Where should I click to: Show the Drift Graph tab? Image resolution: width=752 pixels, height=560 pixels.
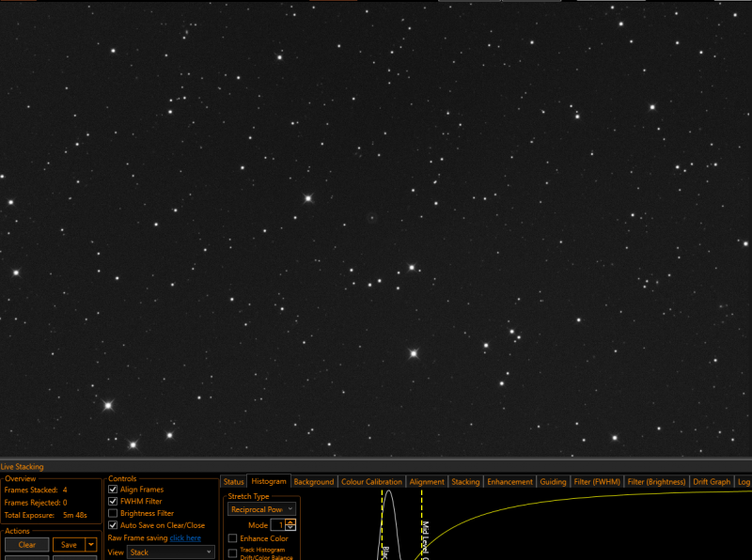pos(712,482)
